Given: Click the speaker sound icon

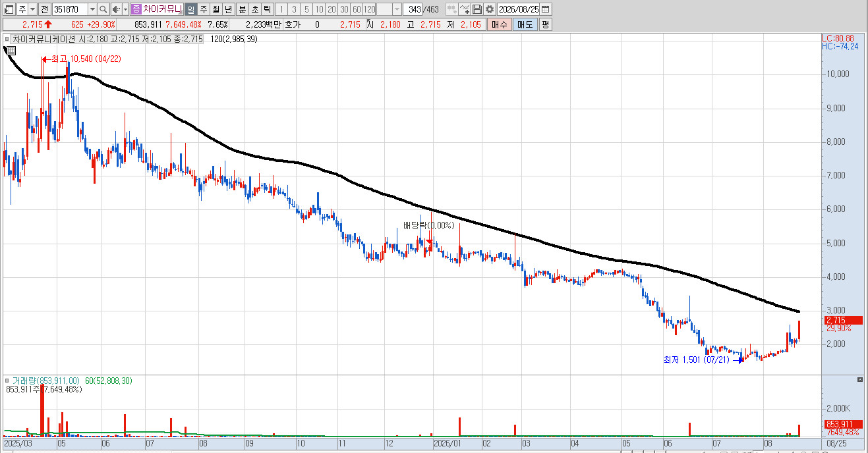Looking at the screenshot, I should point(115,9).
